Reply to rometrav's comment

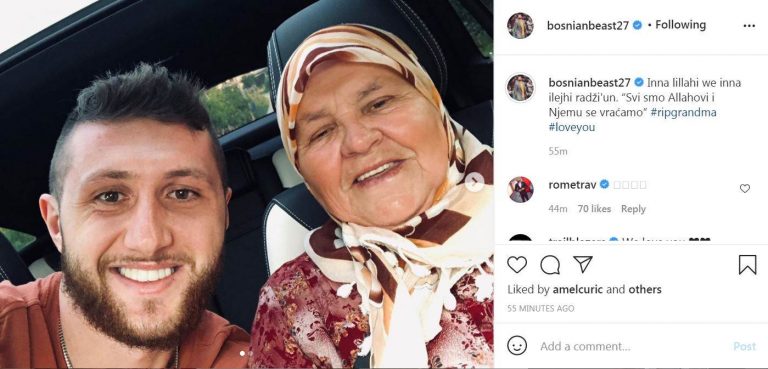point(633,209)
